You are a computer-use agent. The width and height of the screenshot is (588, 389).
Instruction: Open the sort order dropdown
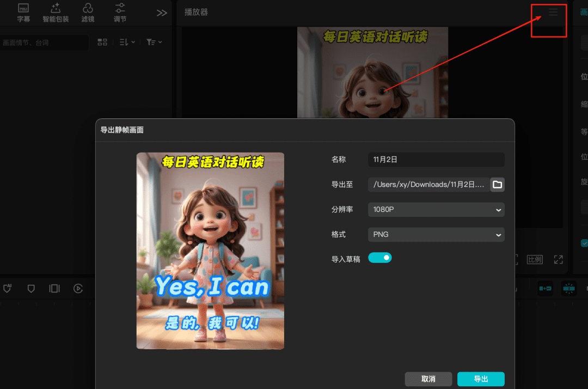tap(127, 42)
